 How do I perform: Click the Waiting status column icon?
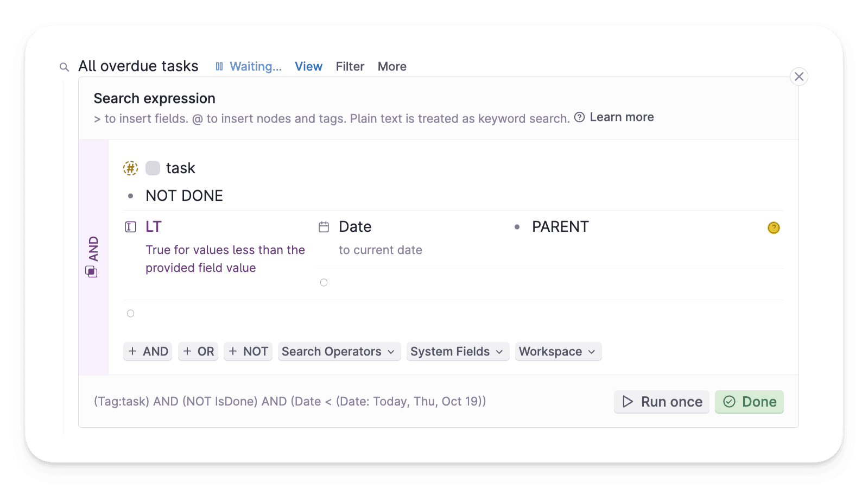[x=219, y=67]
